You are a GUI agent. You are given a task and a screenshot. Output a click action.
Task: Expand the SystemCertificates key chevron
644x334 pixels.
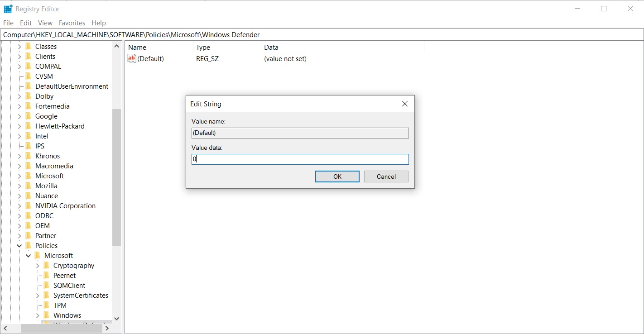coord(38,295)
